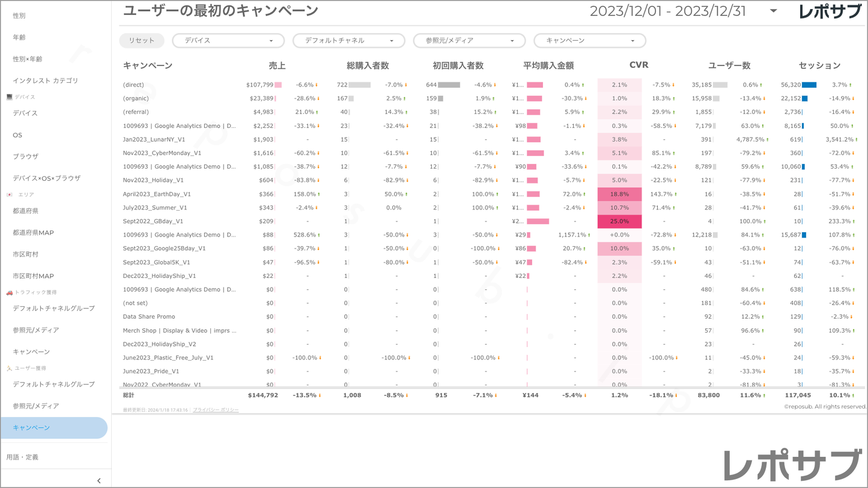Click the 25.0% CVR highlighted cell
Viewport: 868px width, 488px height.
click(619, 221)
